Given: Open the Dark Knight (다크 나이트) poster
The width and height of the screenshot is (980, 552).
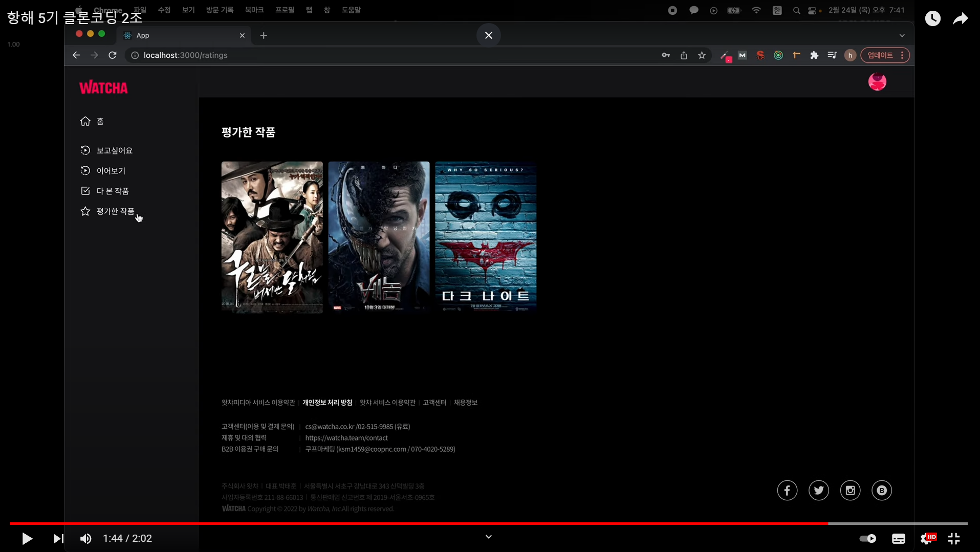Looking at the screenshot, I should click(486, 237).
